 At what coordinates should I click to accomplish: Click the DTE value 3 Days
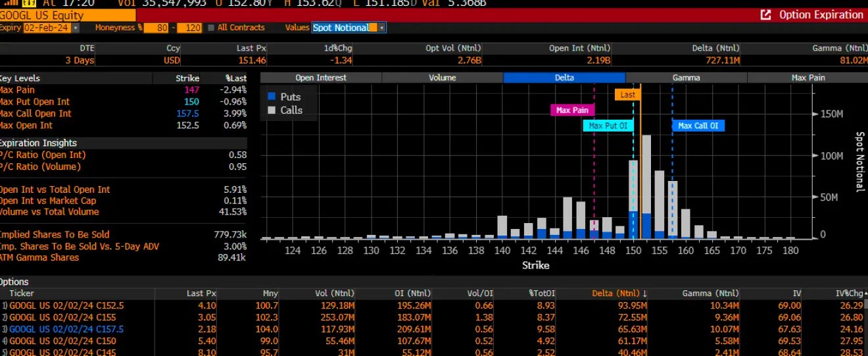click(80, 61)
